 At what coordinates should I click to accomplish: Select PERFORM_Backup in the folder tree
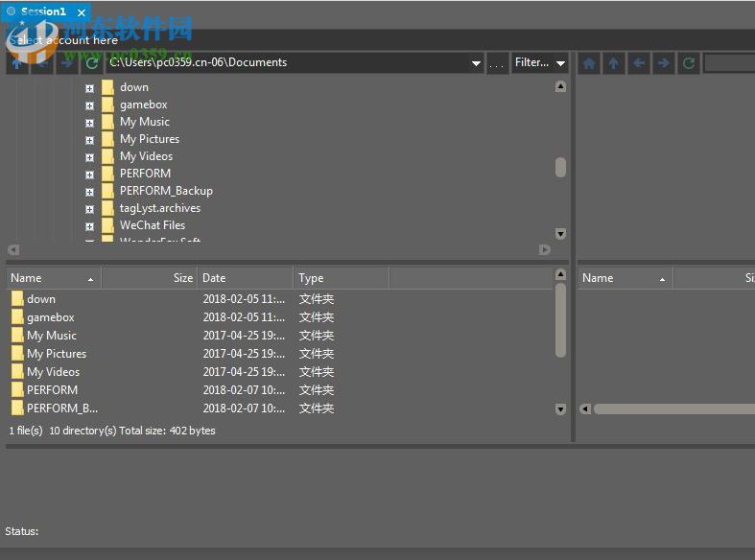(166, 191)
